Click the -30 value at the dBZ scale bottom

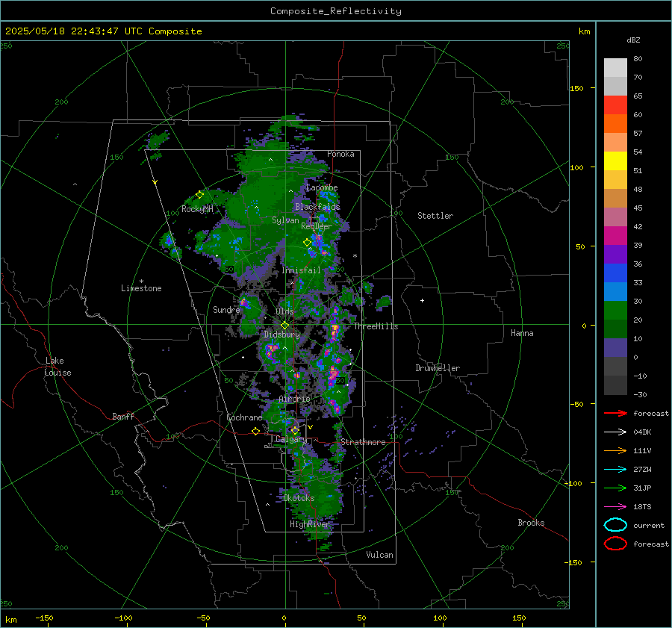point(640,394)
